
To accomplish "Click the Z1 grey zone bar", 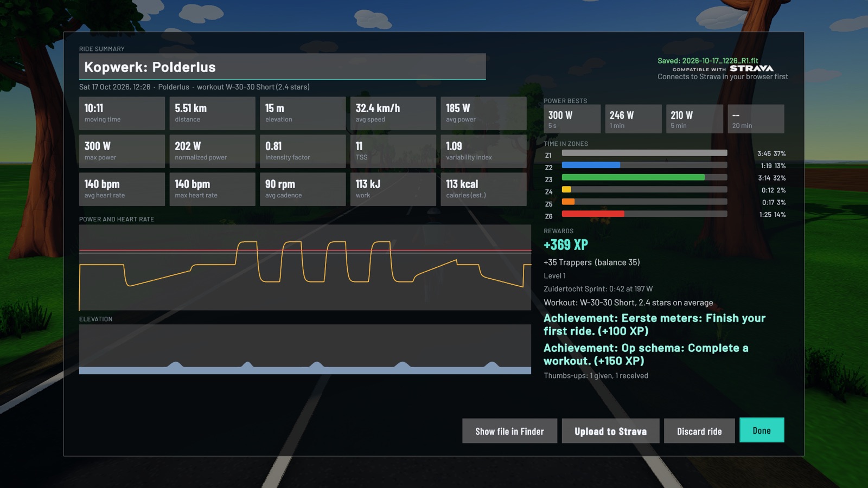I will coord(644,153).
